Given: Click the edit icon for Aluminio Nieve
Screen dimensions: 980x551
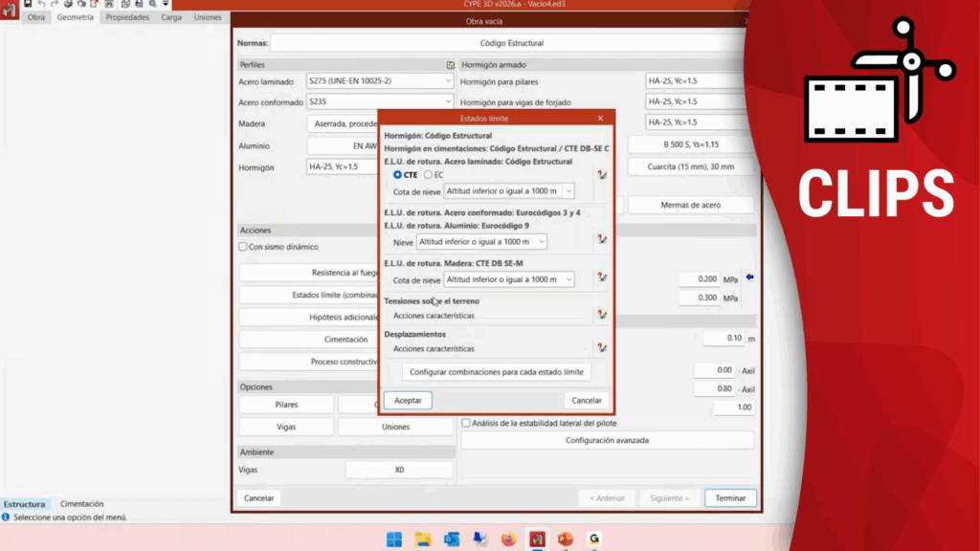Looking at the screenshot, I should click(602, 240).
